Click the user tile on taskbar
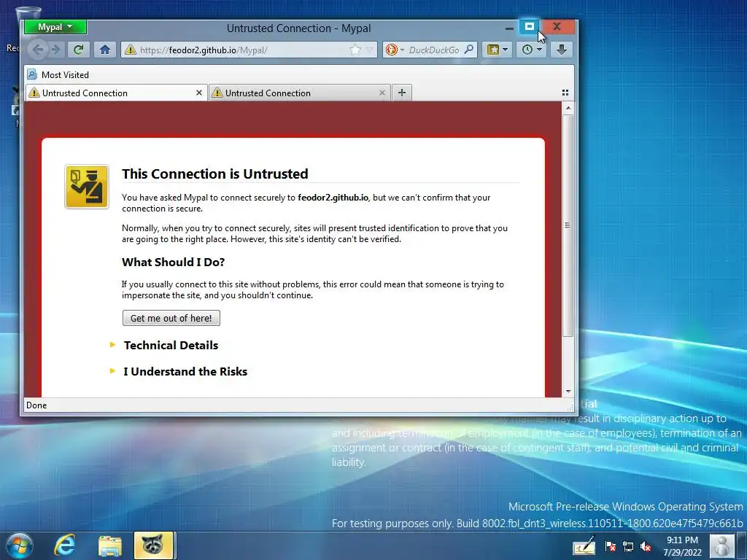The height and width of the screenshot is (560, 747). 721,546
